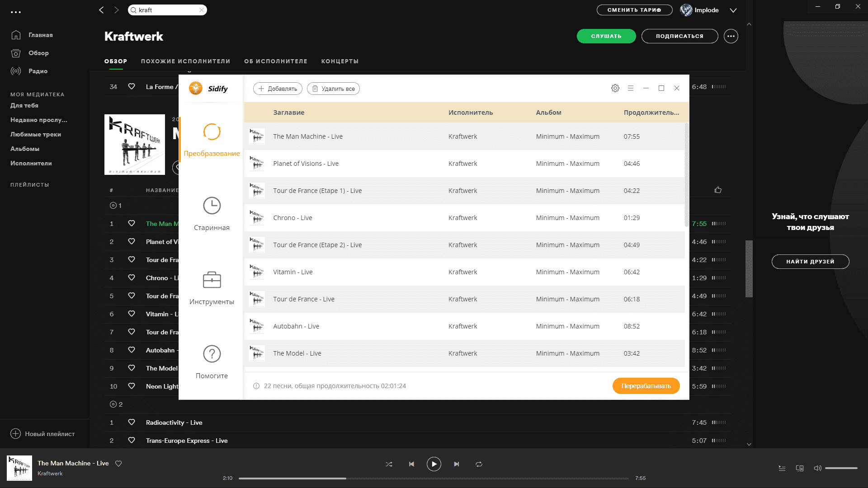This screenshot has height=488, width=868.
Task: Open Альбомы in library
Action: click(x=25, y=149)
